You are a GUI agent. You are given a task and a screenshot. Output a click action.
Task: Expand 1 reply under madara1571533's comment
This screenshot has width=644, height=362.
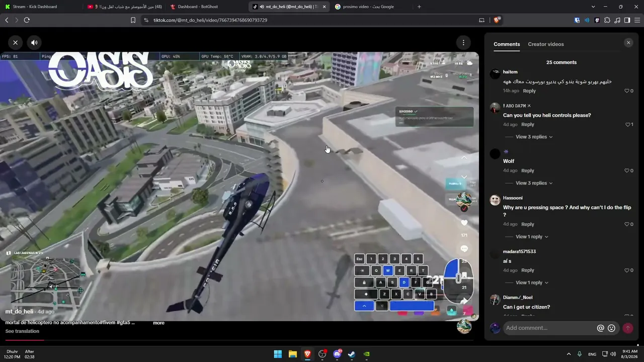(x=532, y=283)
